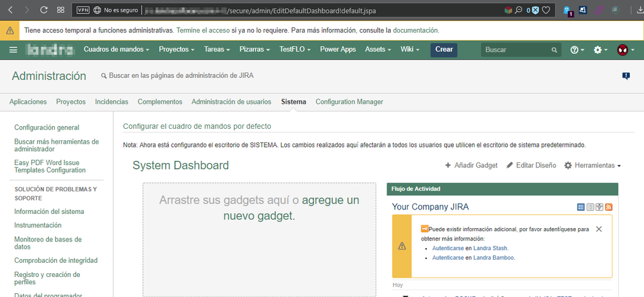Switch to the Complementos admin tab
This screenshot has width=644, height=297.
click(x=160, y=102)
